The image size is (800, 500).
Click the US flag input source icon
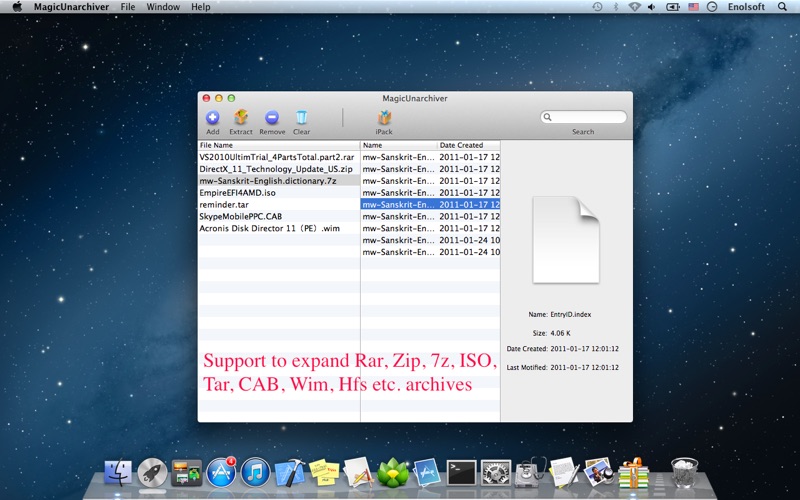693,7
